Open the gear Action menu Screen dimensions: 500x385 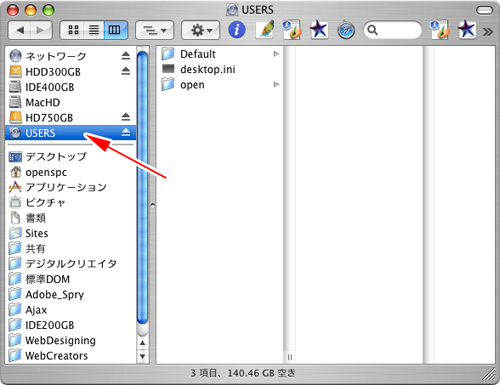(200, 30)
